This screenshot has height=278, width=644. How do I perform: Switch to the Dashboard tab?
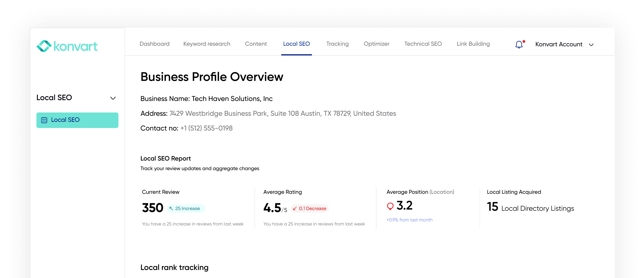click(154, 44)
